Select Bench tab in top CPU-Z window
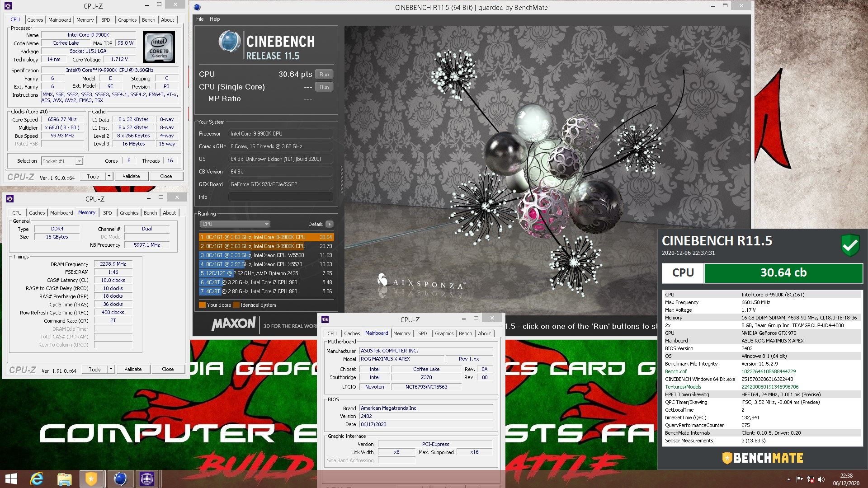Screen dimensions: 868x488 [148, 20]
